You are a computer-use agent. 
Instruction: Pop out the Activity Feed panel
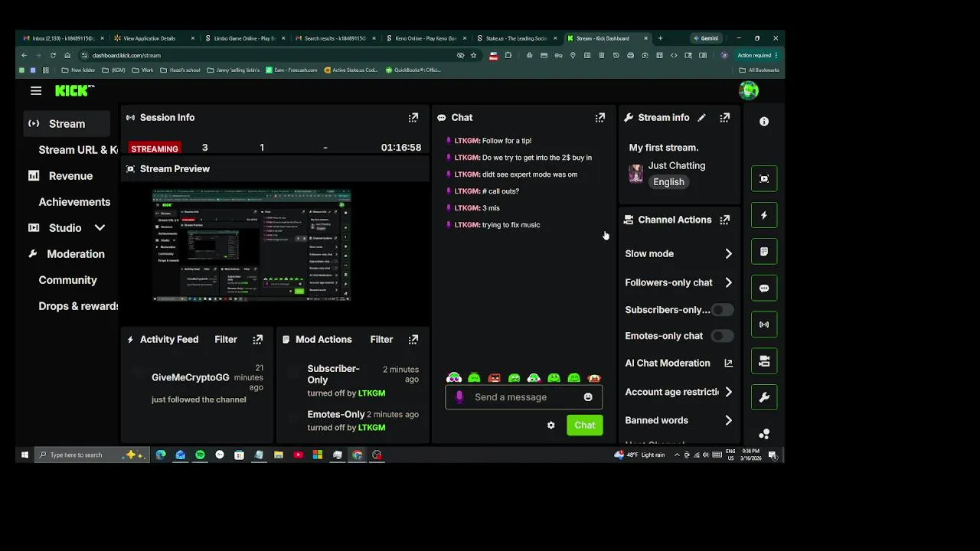258,340
